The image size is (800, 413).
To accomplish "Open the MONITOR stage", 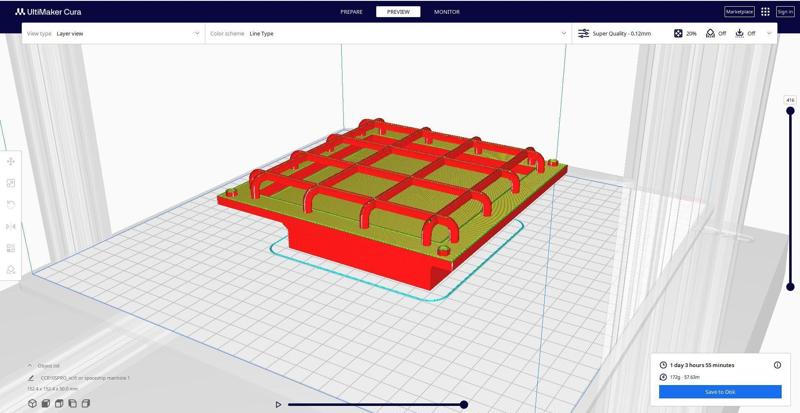I will pyautogui.click(x=446, y=12).
